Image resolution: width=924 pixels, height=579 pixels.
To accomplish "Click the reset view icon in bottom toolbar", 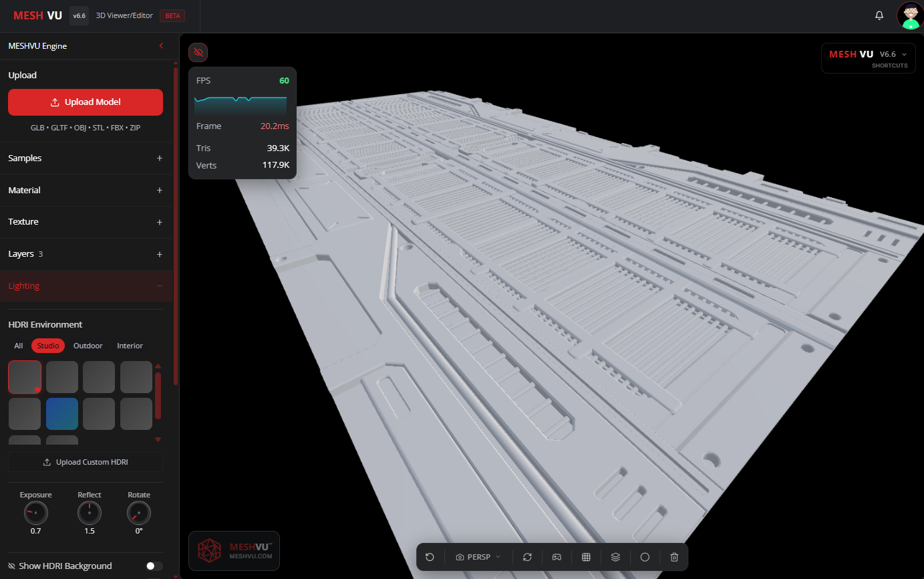I will click(430, 557).
